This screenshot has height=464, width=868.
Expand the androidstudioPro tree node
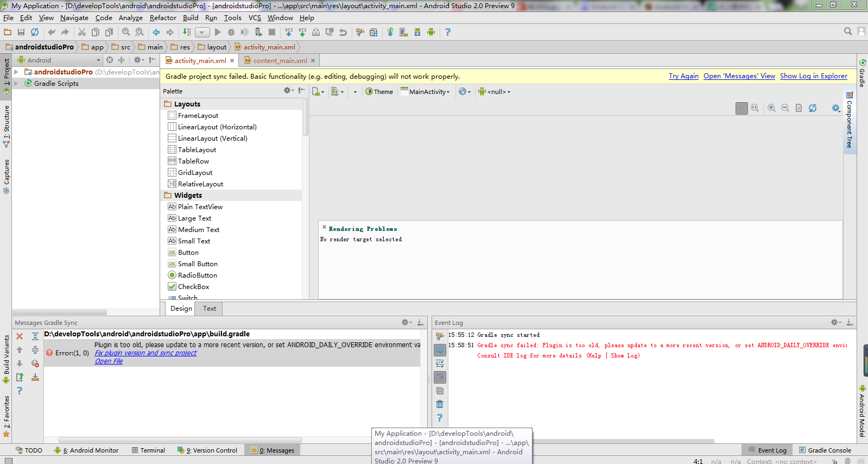point(16,72)
